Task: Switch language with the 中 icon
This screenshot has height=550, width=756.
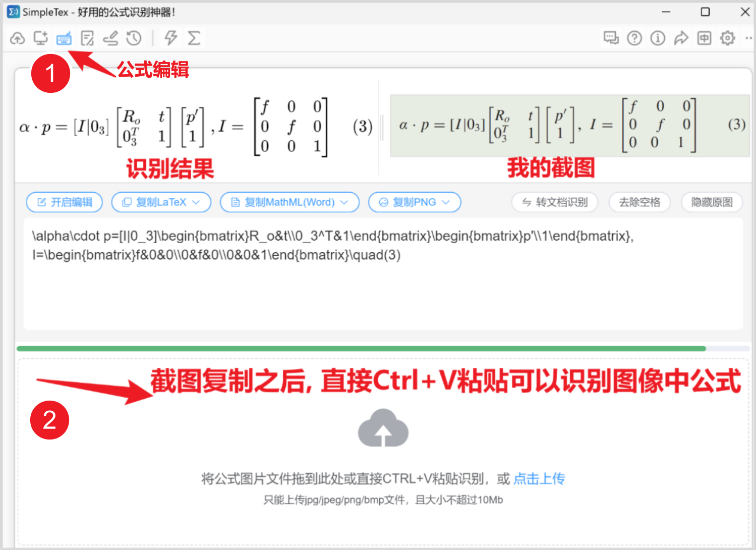Action: 704,38
